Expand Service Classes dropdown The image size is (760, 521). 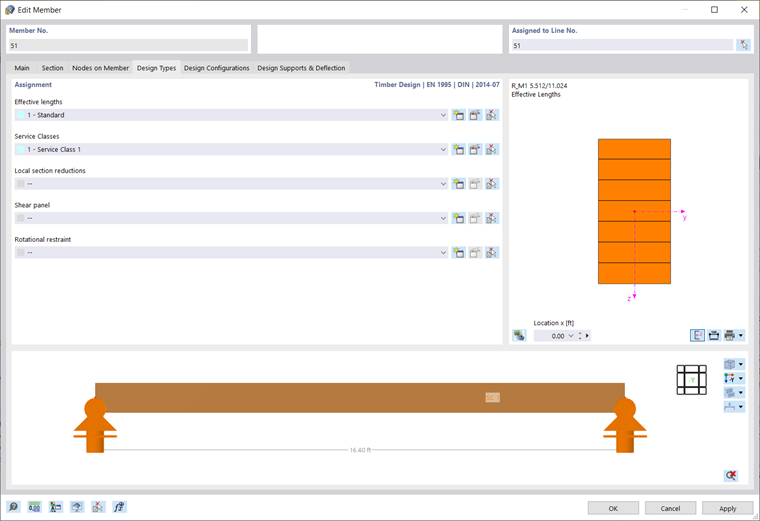coord(443,149)
